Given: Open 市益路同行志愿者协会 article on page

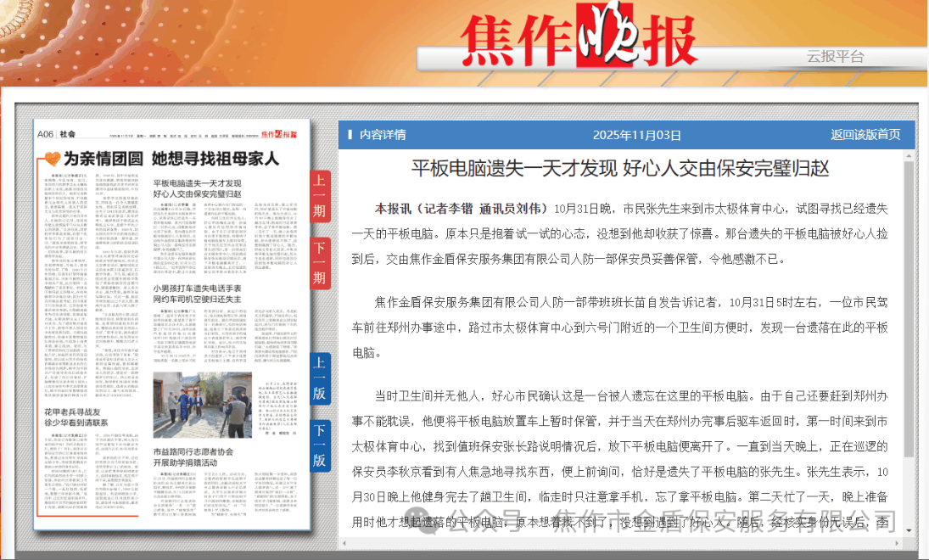Looking at the screenshot, I should tap(193, 457).
